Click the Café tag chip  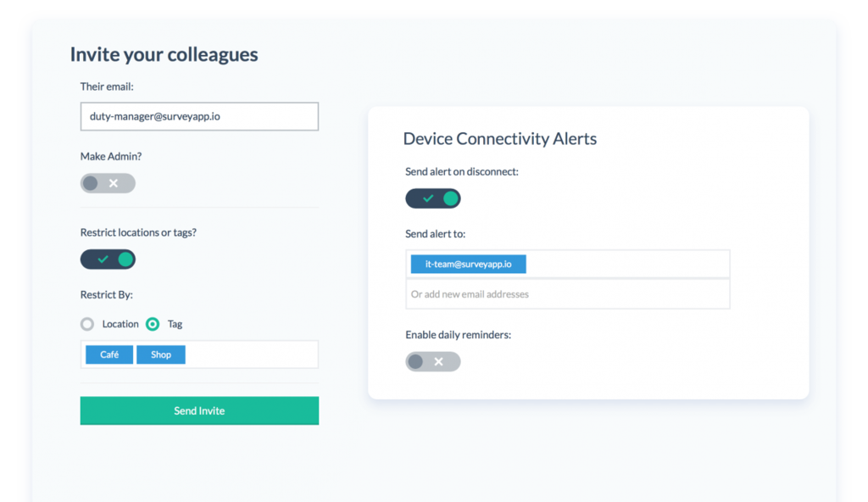109,354
